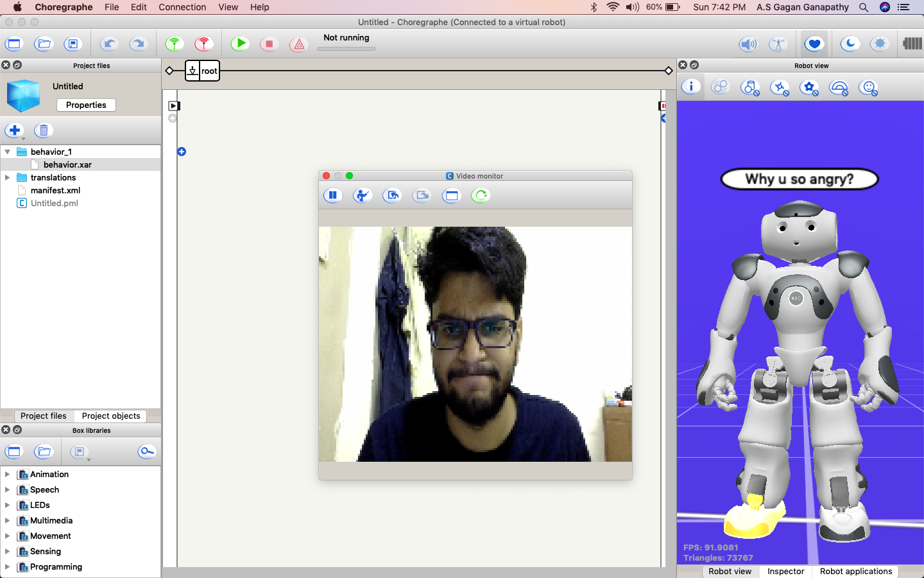924x578 pixels.
Task: Select behavior.xar in the project tree
Action: [67, 164]
